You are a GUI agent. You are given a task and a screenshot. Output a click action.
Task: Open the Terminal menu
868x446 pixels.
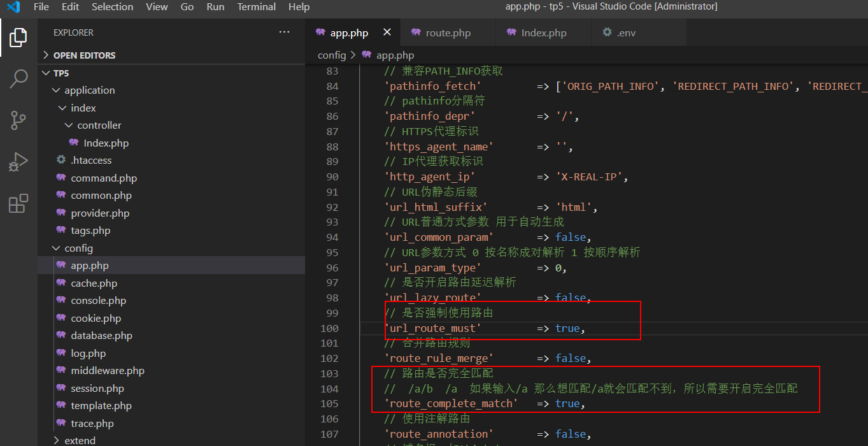click(x=256, y=7)
